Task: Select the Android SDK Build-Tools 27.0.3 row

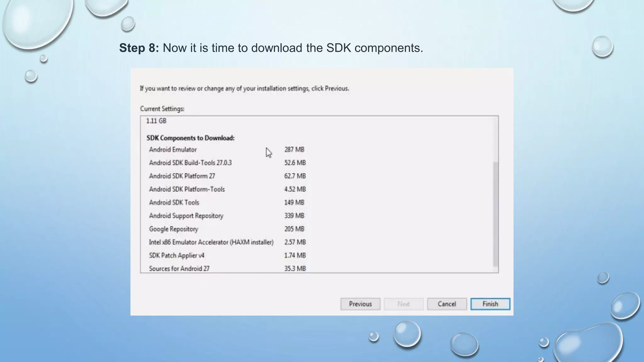Action: tap(227, 163)
